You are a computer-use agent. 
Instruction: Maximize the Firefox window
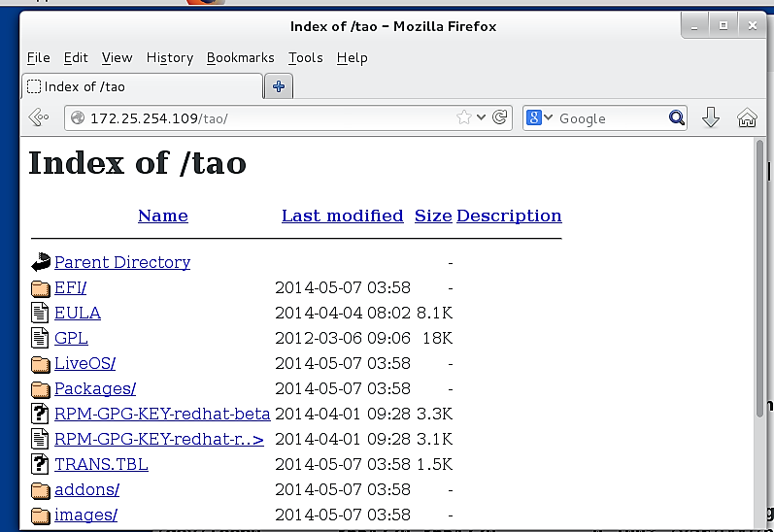pyautogui.click(x=724, y=25)
